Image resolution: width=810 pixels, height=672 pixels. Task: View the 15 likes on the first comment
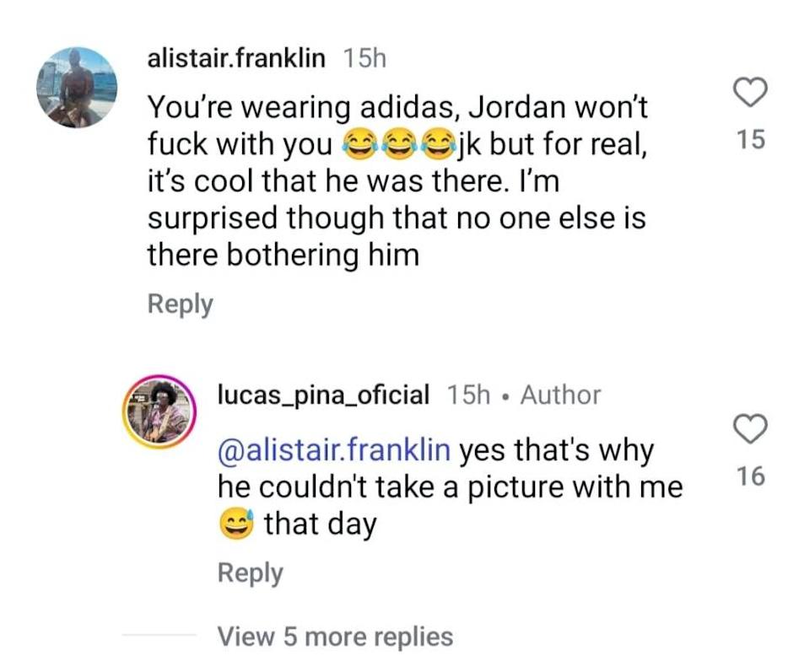(749, 139)
